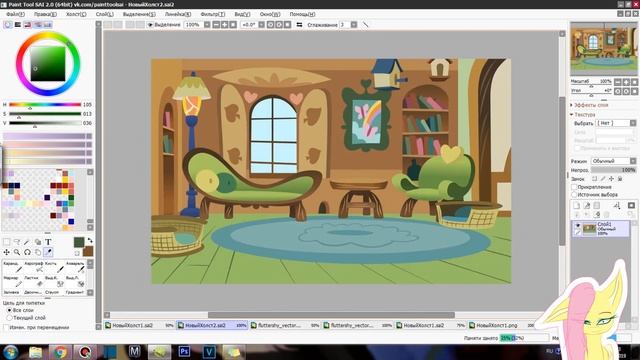Show the color wheel panel
This screenshot has width=640, height=360.
click(8, 25)
